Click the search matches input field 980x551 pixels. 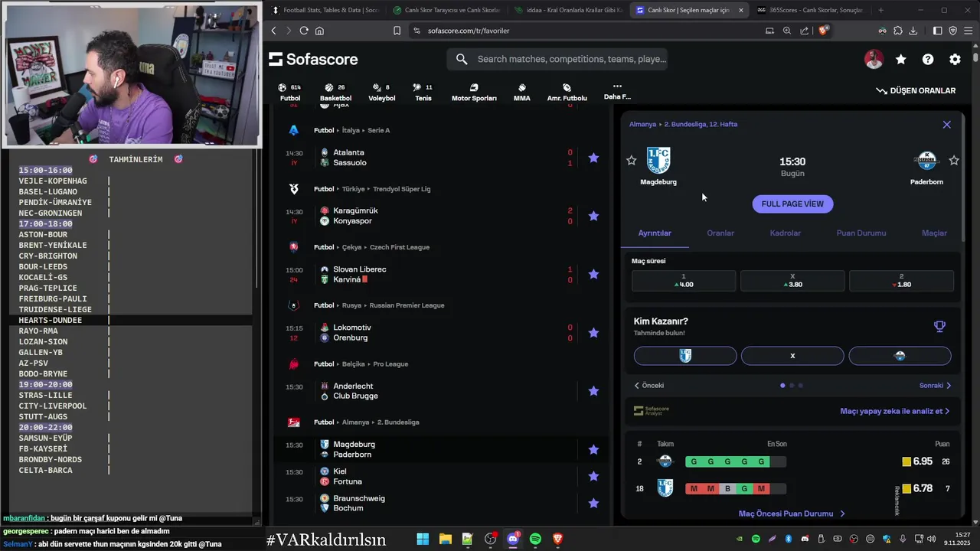coord(557,59)
